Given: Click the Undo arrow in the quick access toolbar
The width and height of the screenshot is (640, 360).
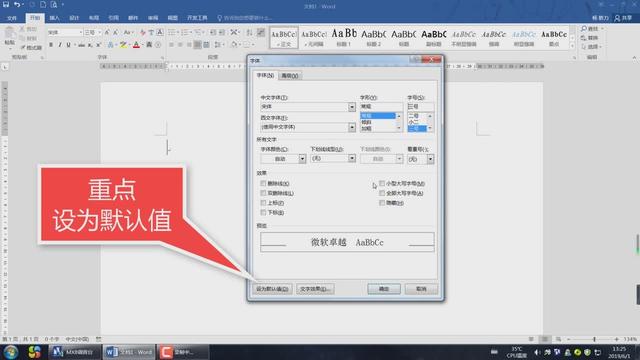Looking at the screenshot, I should (x=17, y=4).
